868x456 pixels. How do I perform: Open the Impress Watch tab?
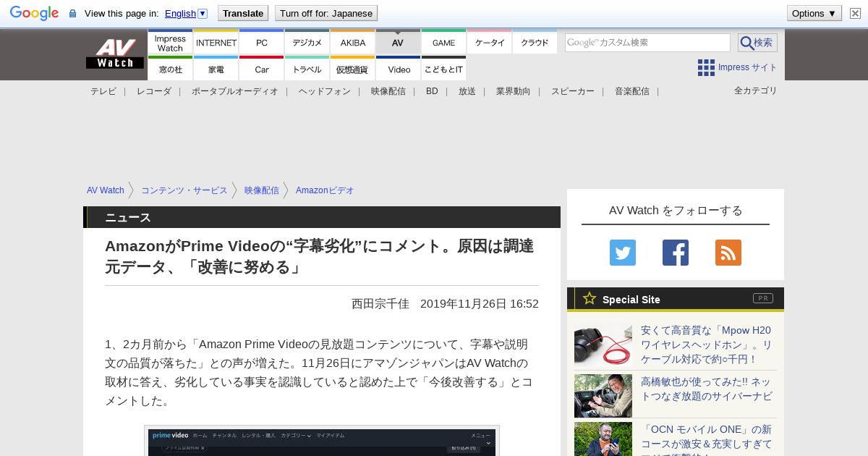[x=170, y=43]
